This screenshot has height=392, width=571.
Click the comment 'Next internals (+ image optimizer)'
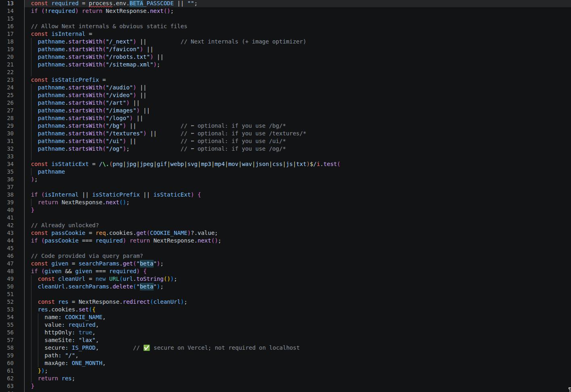tap(243, 41)
